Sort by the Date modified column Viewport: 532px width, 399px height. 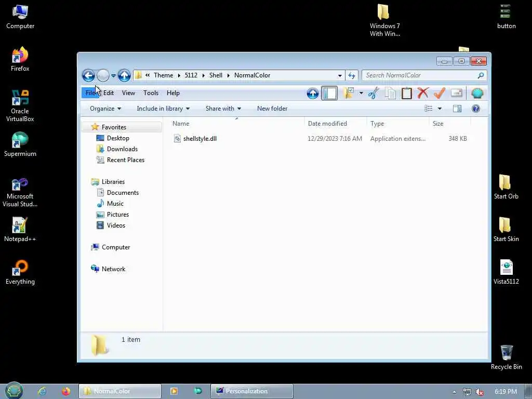pos(335,124)
